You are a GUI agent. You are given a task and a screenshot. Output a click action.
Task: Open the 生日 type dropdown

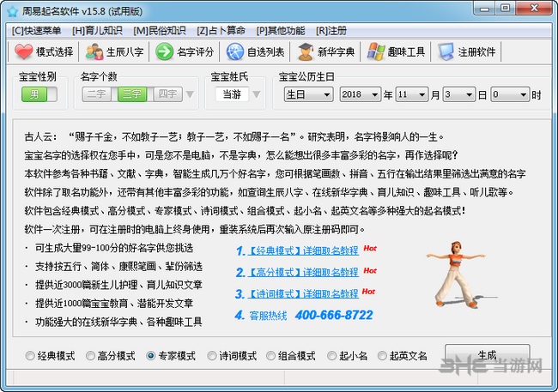click(x=308, y=94)
